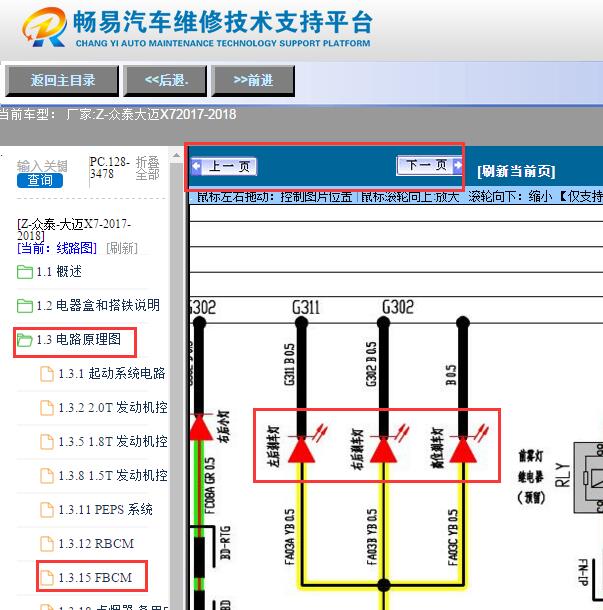Click folder icon beside 1.2 电器盒和搭铁说明
This screenshot has height=610, width=603.
25,306
